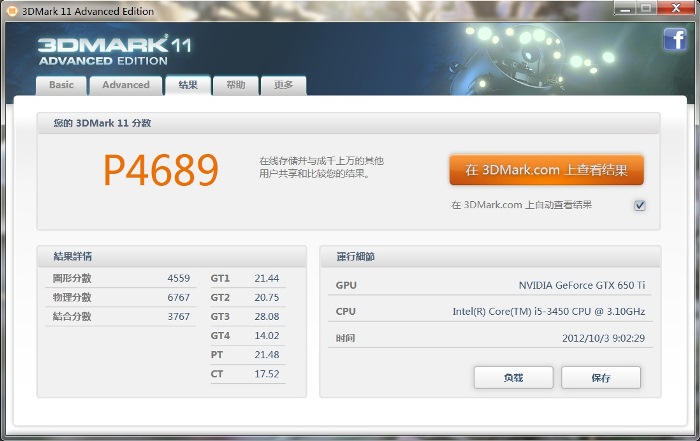
Task: Click the GT1 result 21.44
Action: pyautogui.click(x=267, y=278)
